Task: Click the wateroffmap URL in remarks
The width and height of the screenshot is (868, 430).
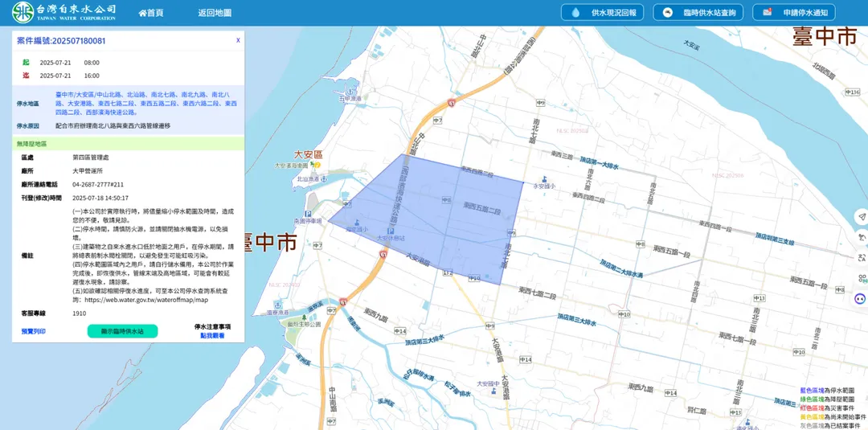Action: pos(146,300)
